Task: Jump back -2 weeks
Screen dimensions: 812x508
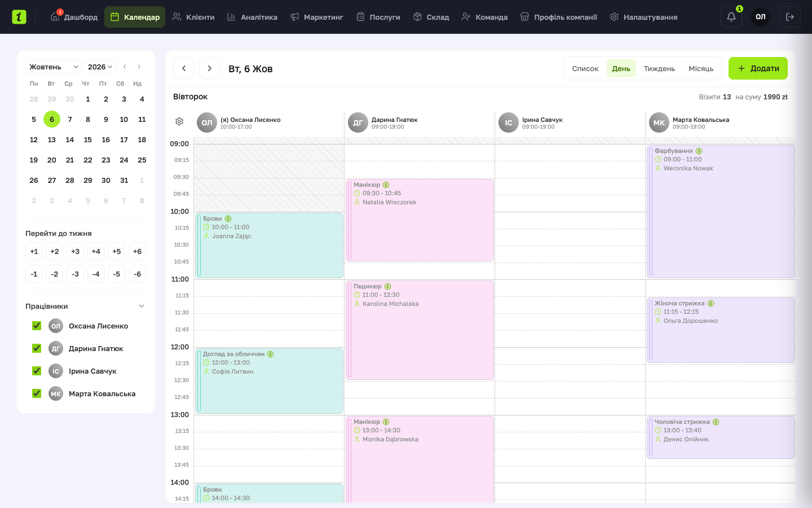Action: coord(55,274)
